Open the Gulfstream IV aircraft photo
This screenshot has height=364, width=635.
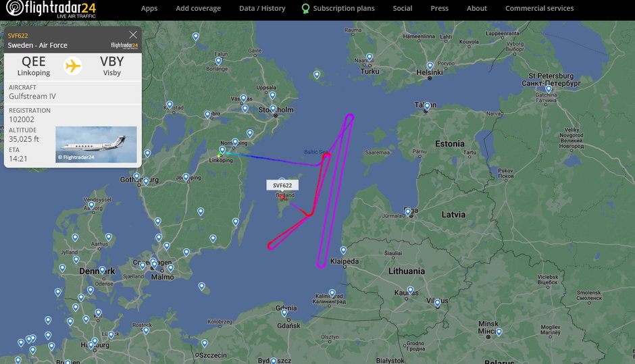96,145
